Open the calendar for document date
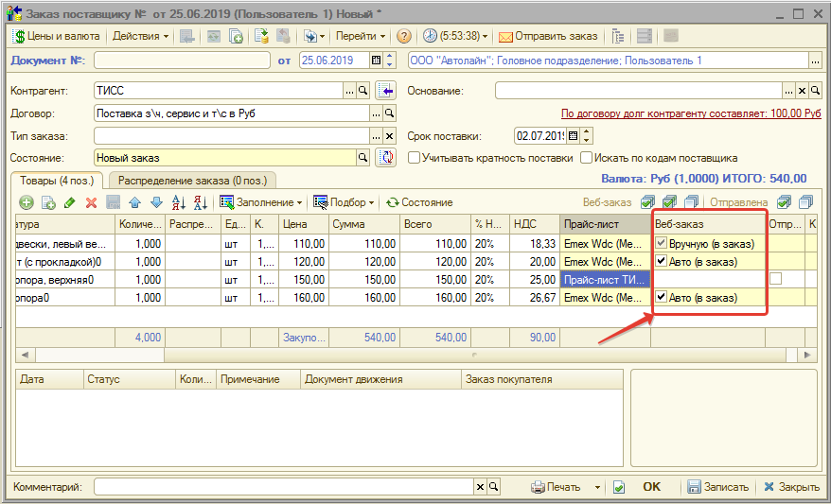 376,61
